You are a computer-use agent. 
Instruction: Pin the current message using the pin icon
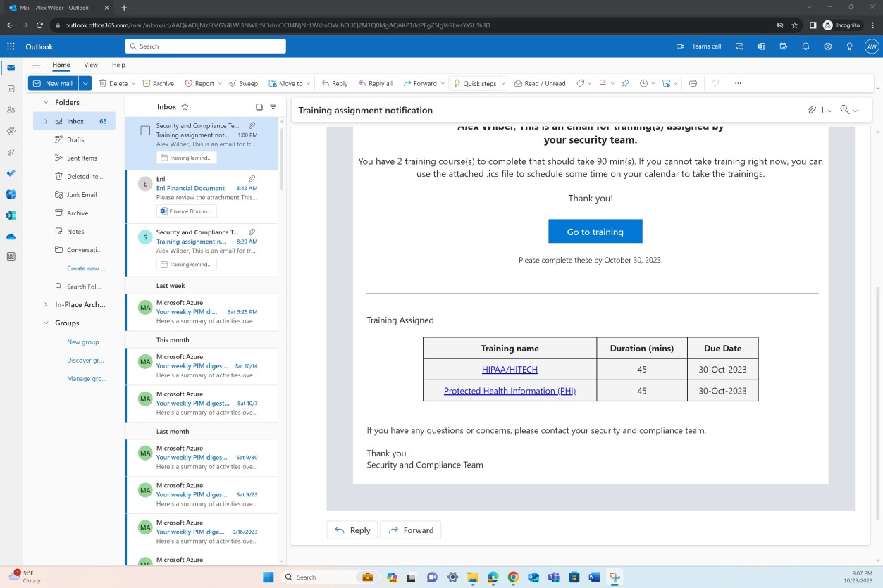click(626, 83)
